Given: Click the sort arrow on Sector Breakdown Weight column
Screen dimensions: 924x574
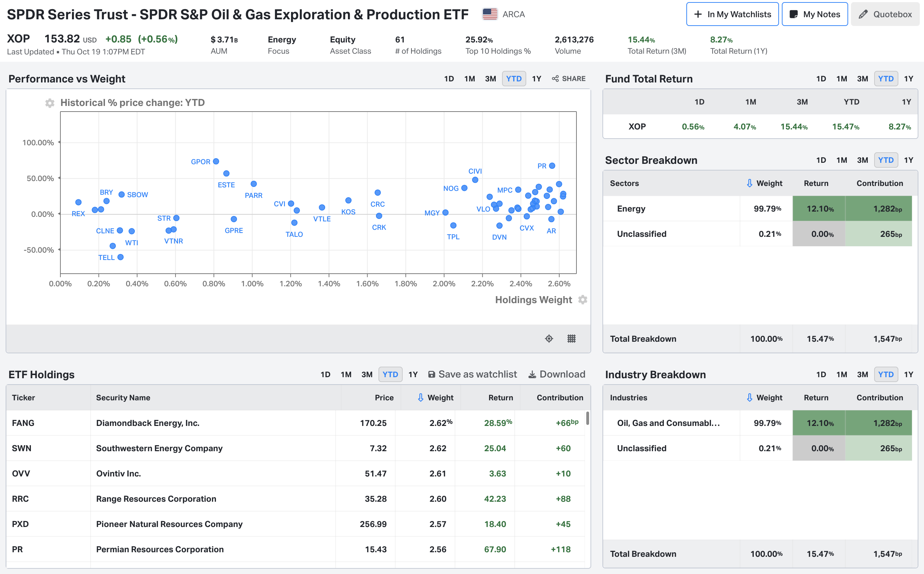Looking at the screenshot, I should pyautogui.click(x=749, y=183).
